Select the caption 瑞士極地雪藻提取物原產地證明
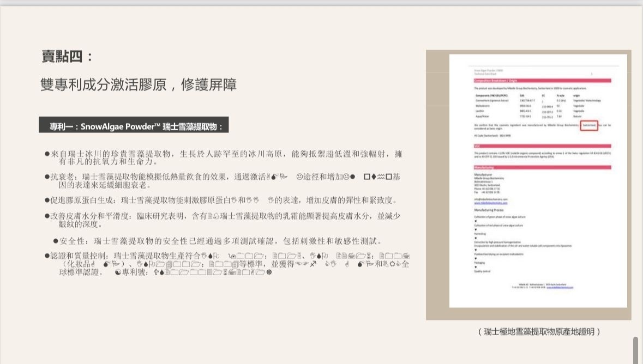The height and width of the screenshot is (364, 643). point(539,331)
